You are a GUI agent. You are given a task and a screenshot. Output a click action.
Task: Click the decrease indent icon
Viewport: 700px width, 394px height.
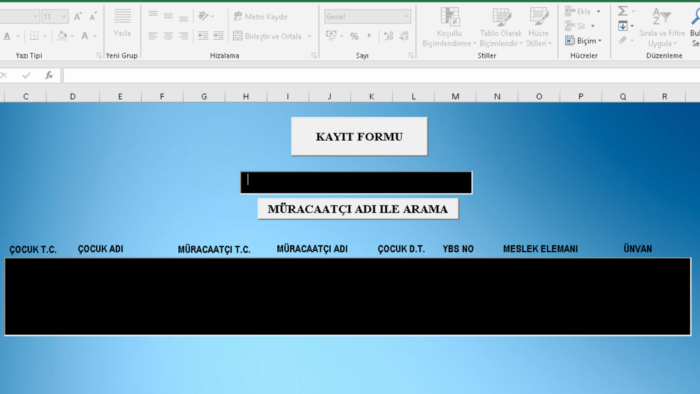click(x=203, y=36)
